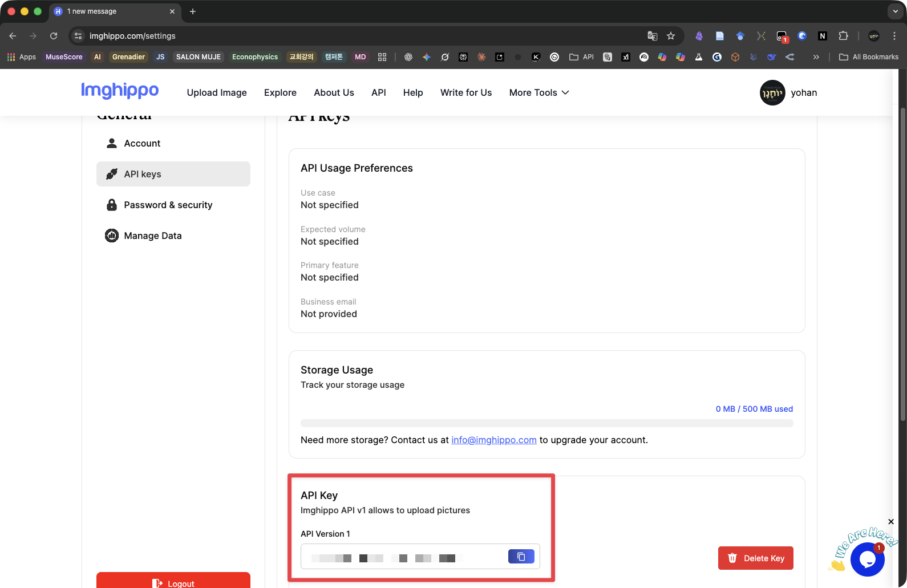This screenshot has height=588, width=907.
Task: Open the orange cube bookmark icon
Action: [x=735, y=57]
